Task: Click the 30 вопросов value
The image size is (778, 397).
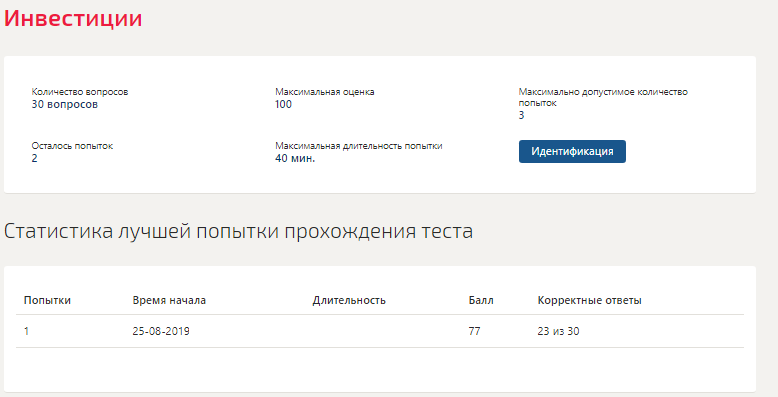Action: coord(65,104)
